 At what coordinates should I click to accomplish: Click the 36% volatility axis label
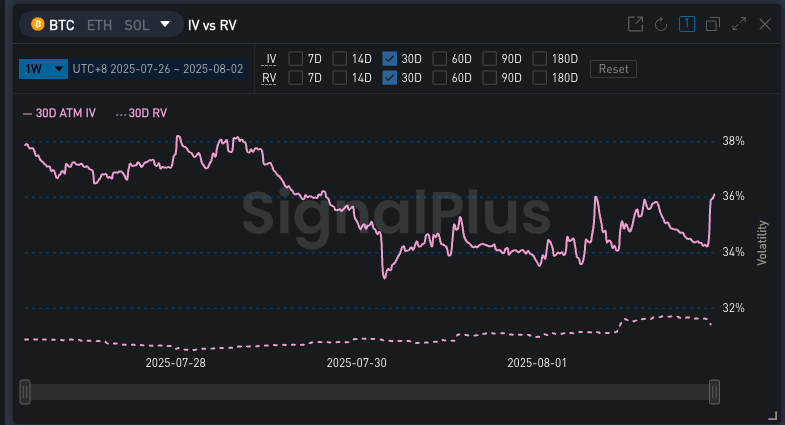click(733, 196)
